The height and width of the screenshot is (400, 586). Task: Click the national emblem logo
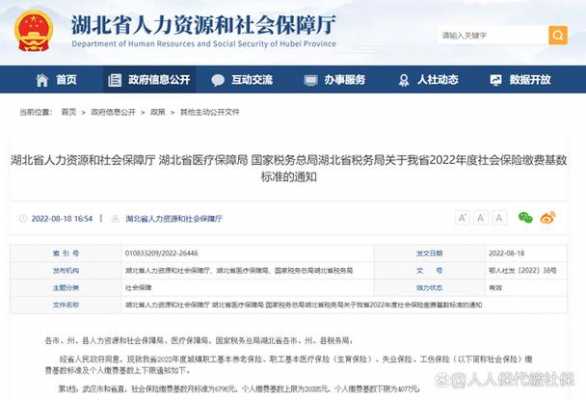pyautogui.click(x=34, y=31)
